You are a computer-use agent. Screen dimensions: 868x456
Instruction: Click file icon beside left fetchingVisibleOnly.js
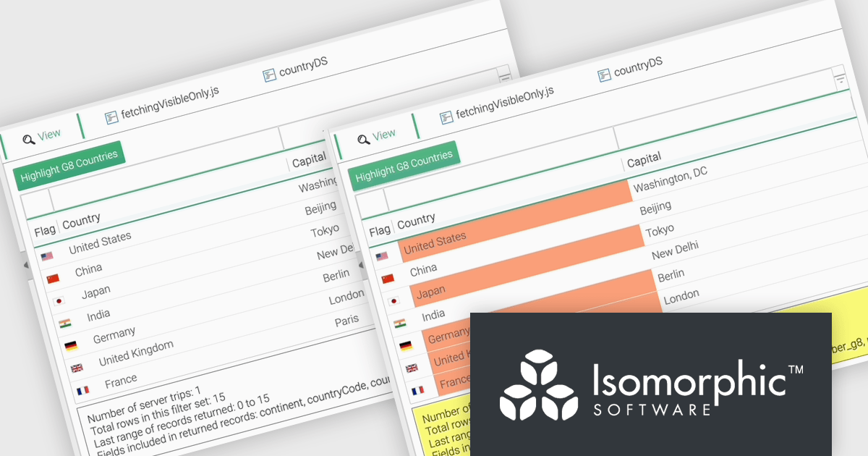111,117
